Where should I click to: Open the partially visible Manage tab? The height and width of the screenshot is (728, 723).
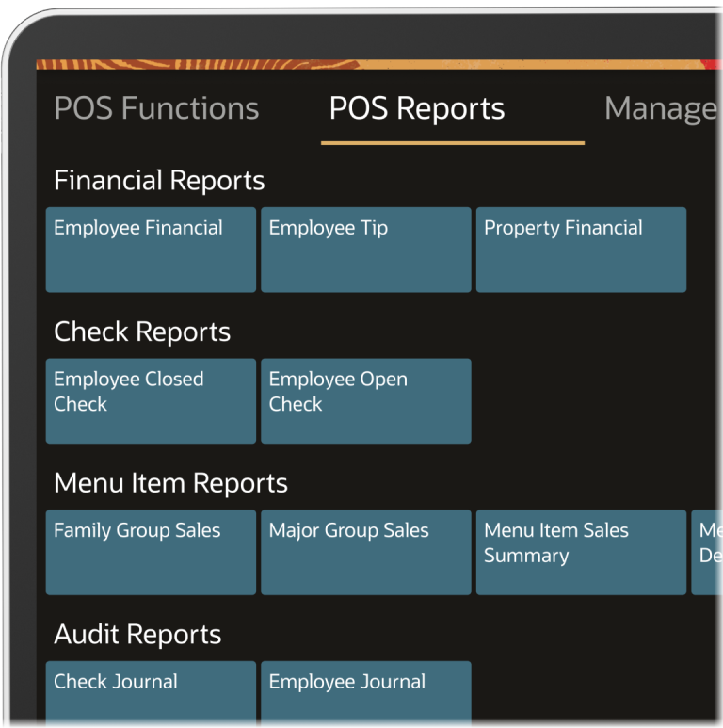point(661,109)
